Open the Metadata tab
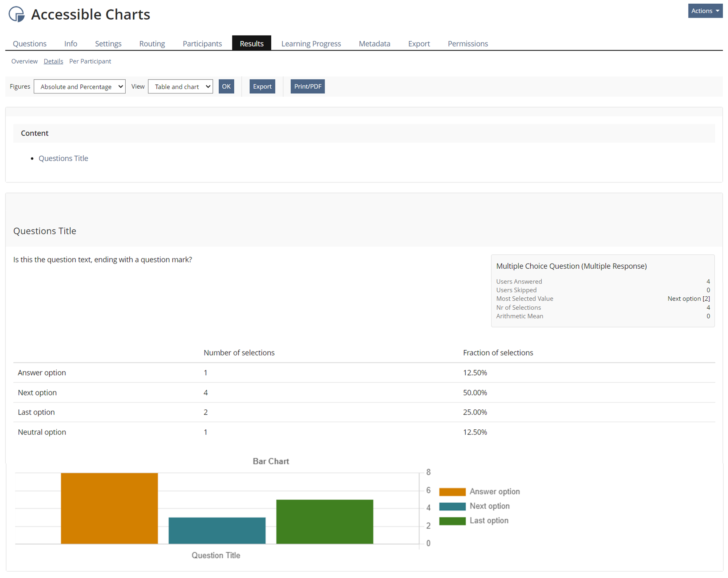The width and height of the screenshot is (728, 578). click(x=374, y=43)
